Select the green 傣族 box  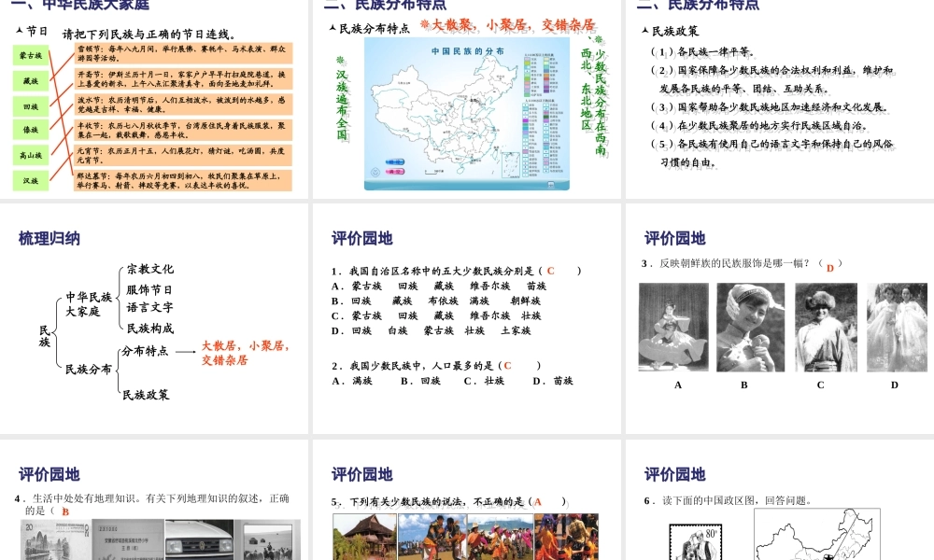[31, 130]
